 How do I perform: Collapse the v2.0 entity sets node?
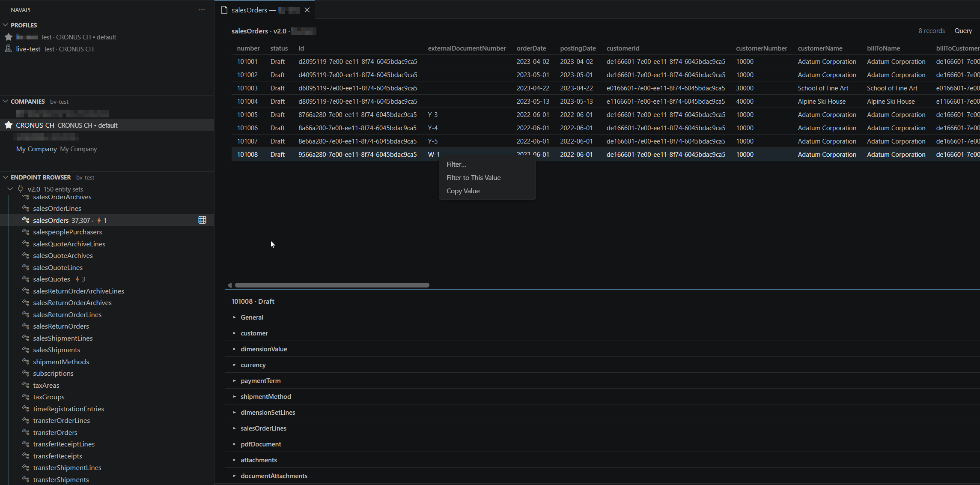click(x=10, y=189)
